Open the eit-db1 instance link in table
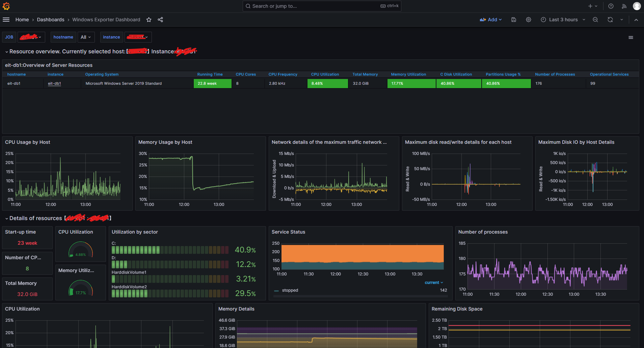This screenshot has width=644, height=348. [x=54, y=83]
